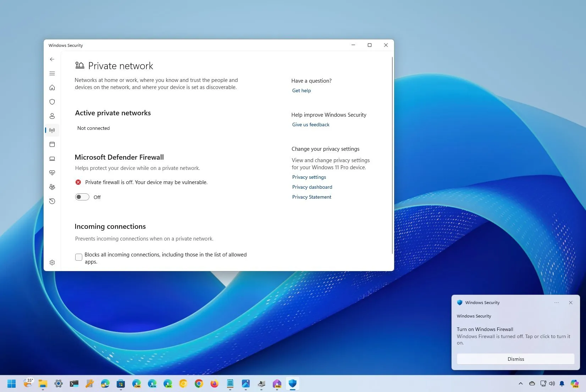Open Settings app from taskbar
The image size is (586, 392).
coord(59,383)
